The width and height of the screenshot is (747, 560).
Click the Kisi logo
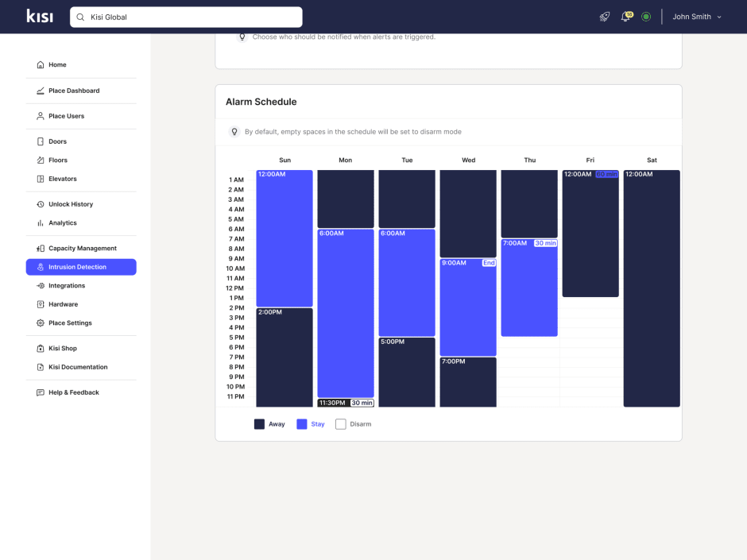(40, 17)
